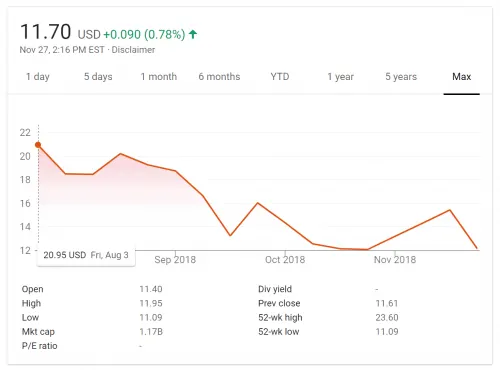Click the Nov 2018 axis label
The width and height of the screenshot is (500, 370).
coord(395,260)
